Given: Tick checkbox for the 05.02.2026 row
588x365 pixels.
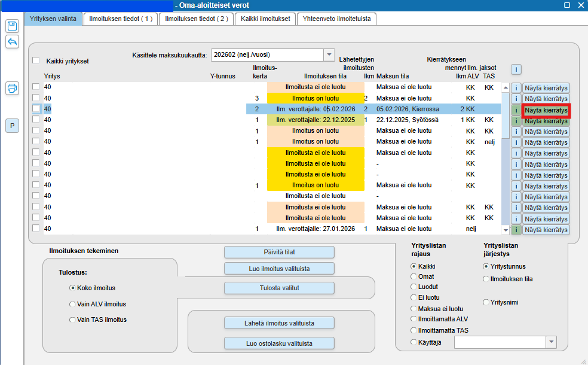Looking at the screenshot, I should pos(36,108).
